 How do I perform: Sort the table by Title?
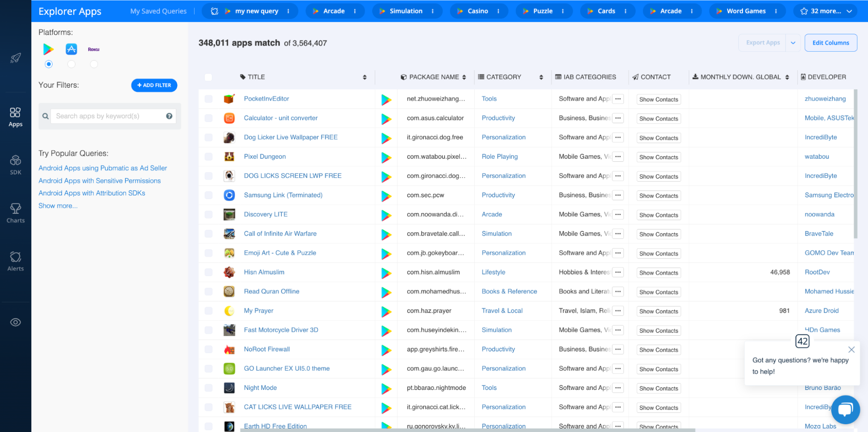[x=365, y=77]
